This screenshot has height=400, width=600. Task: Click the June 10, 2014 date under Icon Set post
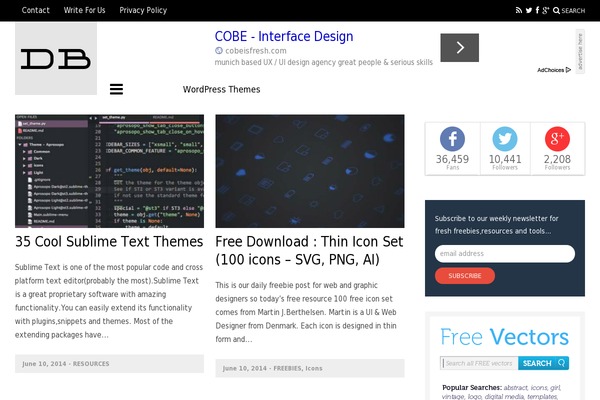tap(245, 368)
